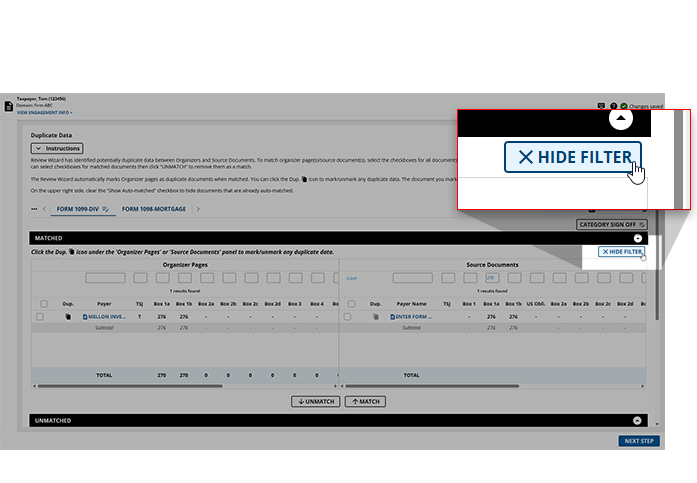Click the Organizer Pages Subtotal row label
This screenshot has width=697, height=483.
(104, 328)
